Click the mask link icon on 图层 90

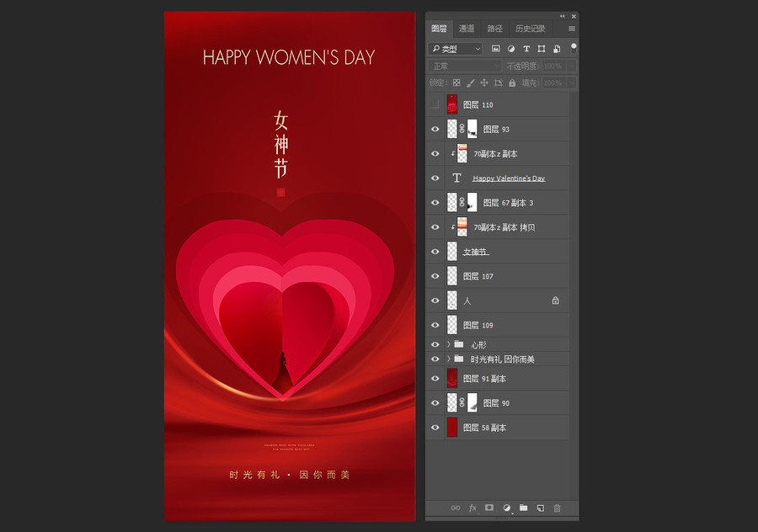point(462,402)
